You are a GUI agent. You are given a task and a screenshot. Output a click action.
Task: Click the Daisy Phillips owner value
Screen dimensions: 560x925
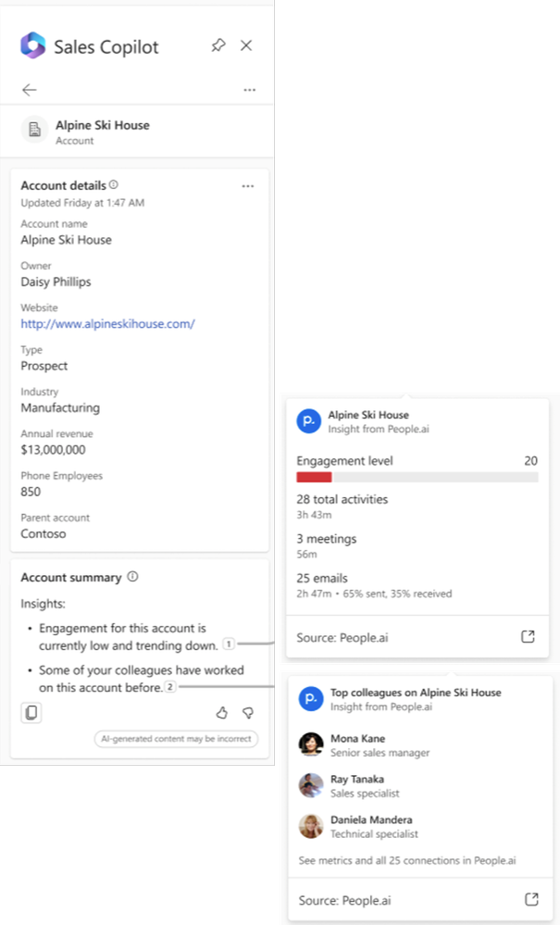click(56, 281)
